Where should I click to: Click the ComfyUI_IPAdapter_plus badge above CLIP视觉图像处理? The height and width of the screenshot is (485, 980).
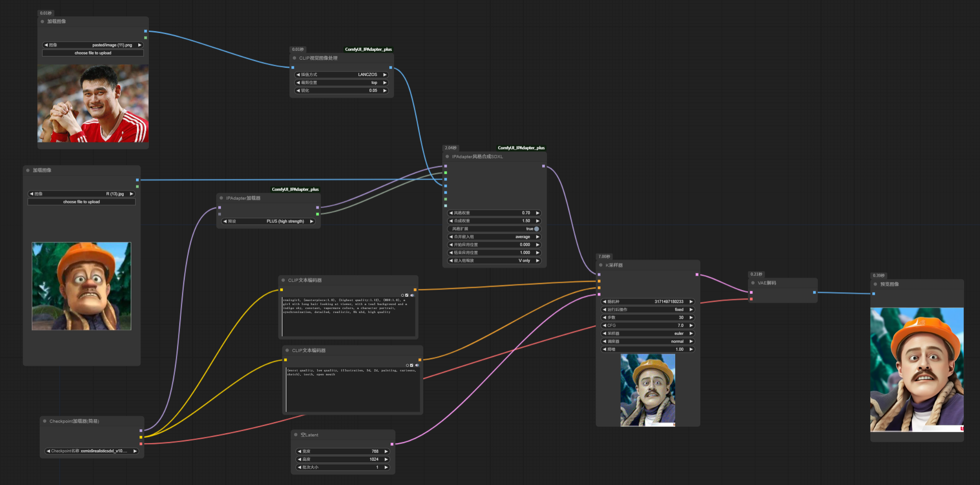click(x=368, y=50)
